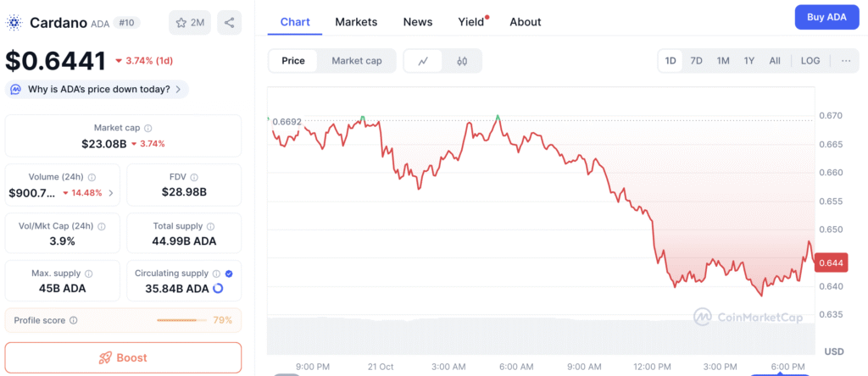Select the line chart icon
This screenshot has height=376, width=868.
[423, 61]
